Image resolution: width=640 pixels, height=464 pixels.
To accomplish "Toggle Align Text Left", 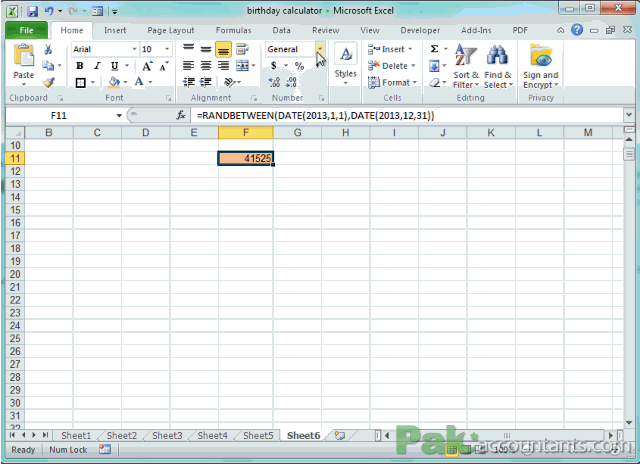I will click(188, 66).
